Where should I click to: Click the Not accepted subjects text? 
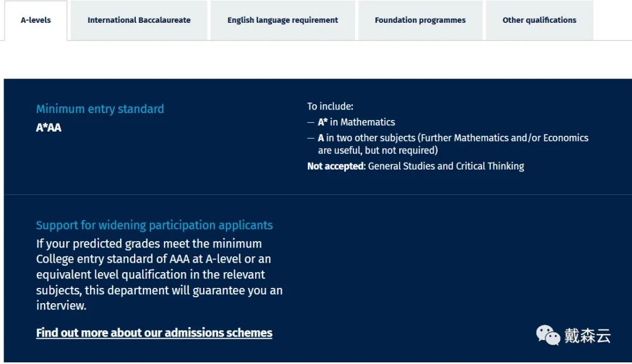415,166
